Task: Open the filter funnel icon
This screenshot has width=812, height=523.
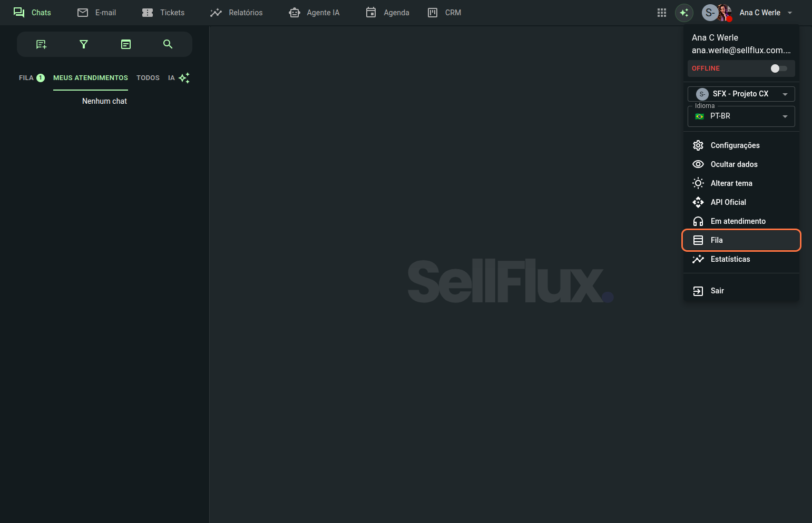Action: [83, 44]
